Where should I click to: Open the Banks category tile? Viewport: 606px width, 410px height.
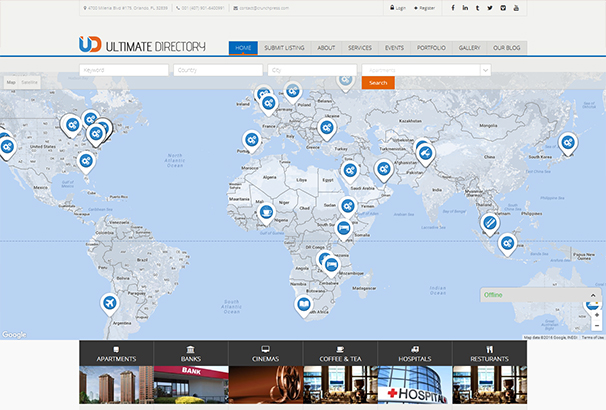(x=191, y=373)
